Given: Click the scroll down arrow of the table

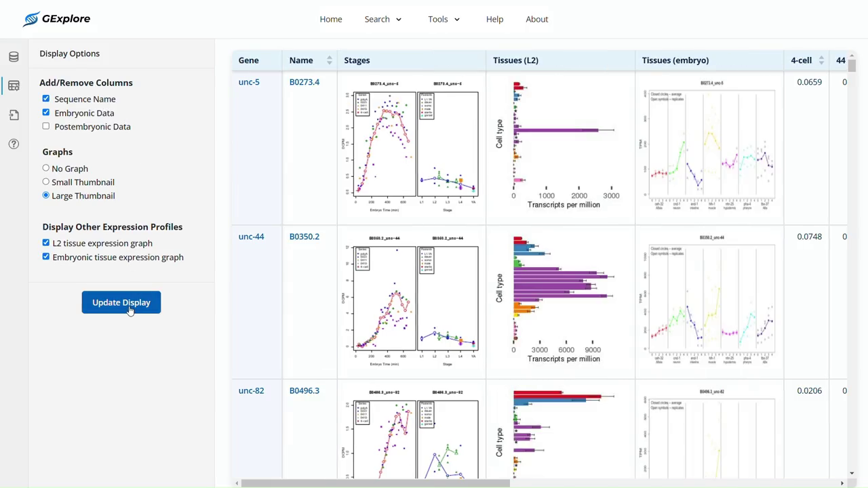Looking at the screenshot, I should pos(852,473).
